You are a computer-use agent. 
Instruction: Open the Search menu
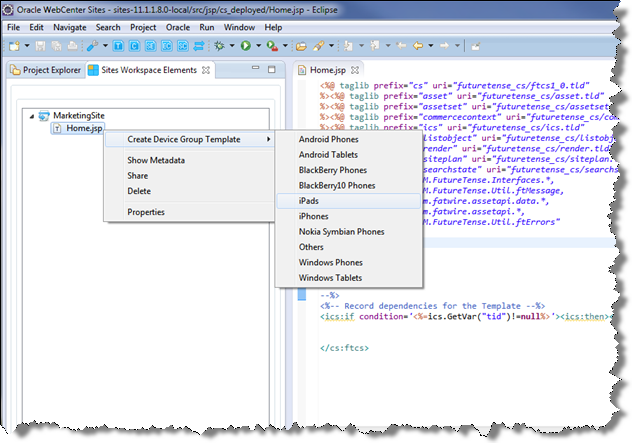coord(108,27)
